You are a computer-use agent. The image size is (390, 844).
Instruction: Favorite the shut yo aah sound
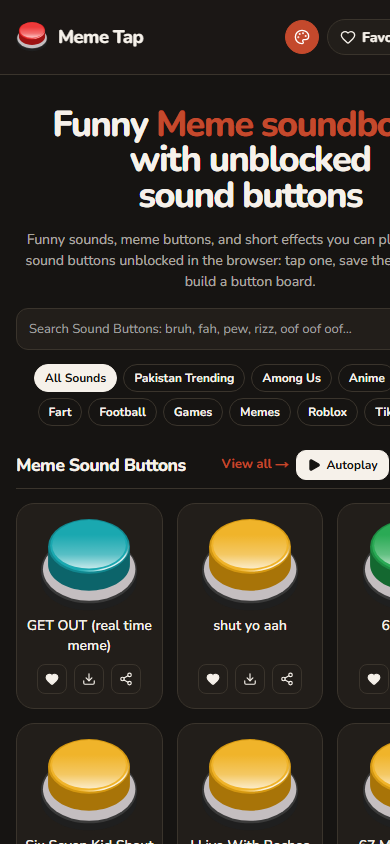[x=213, y=679]
